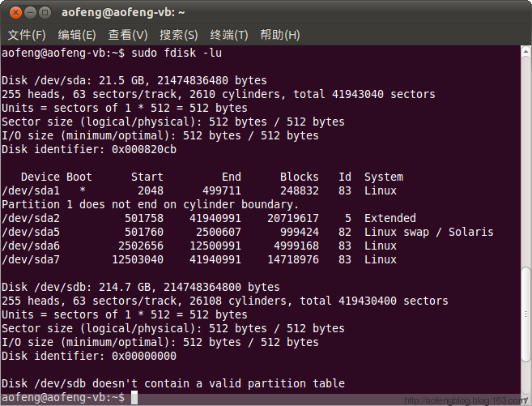Open the 编辑(E) menu
This screenshot has width=532, height=406.
77,35
